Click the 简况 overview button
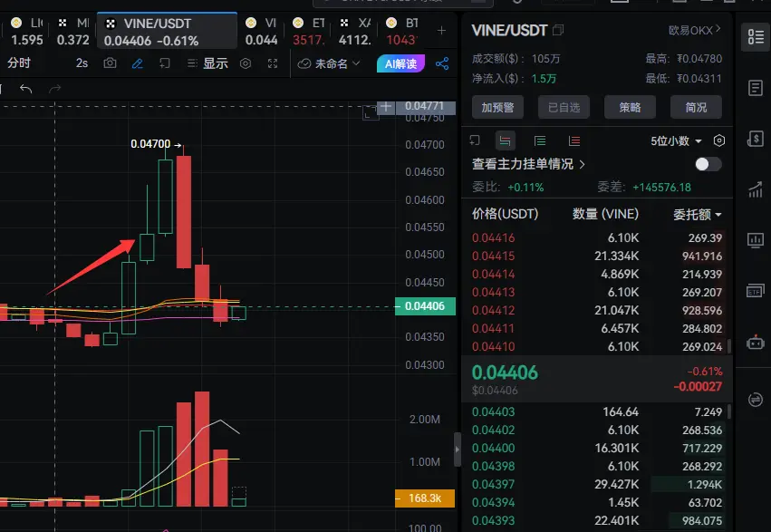 (697, 107)
